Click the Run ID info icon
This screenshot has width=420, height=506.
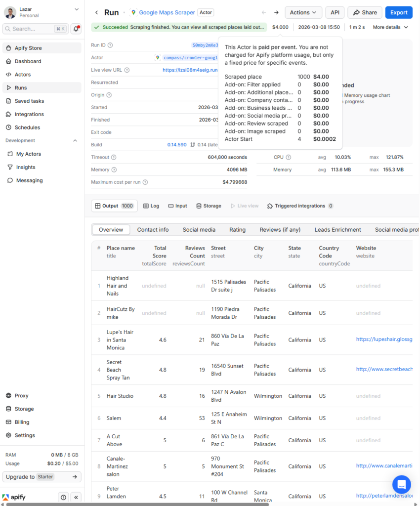(110, 45)
